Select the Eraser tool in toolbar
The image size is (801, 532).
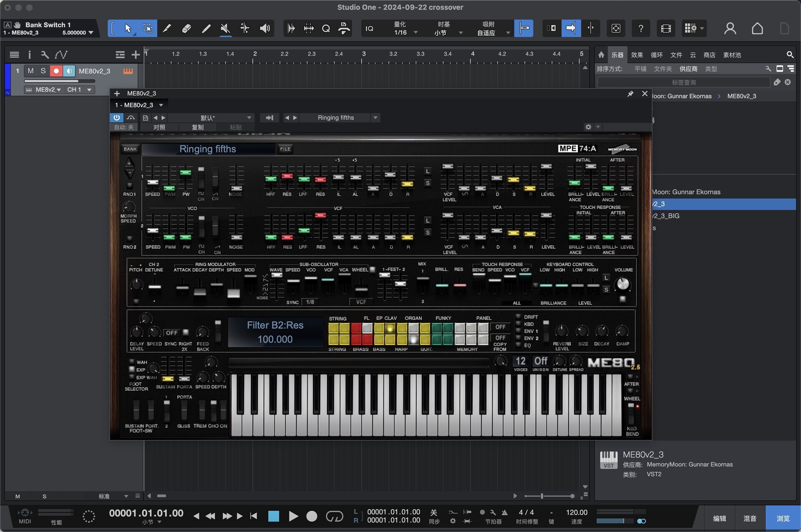pyautogui.click(x=186, y=28)
